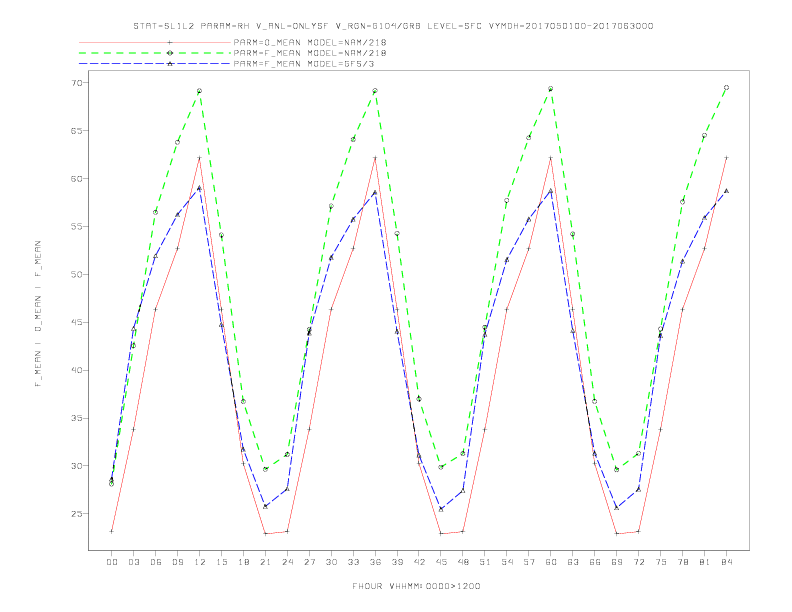
Task: Click the 12 forecast hour label
Action: point(200,562)
